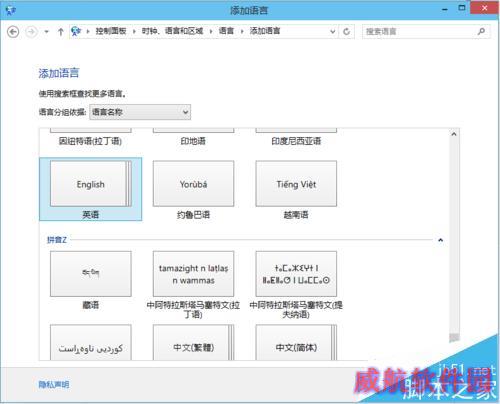Click 控制面板 in the breadcrumb path

coord(111,31)
